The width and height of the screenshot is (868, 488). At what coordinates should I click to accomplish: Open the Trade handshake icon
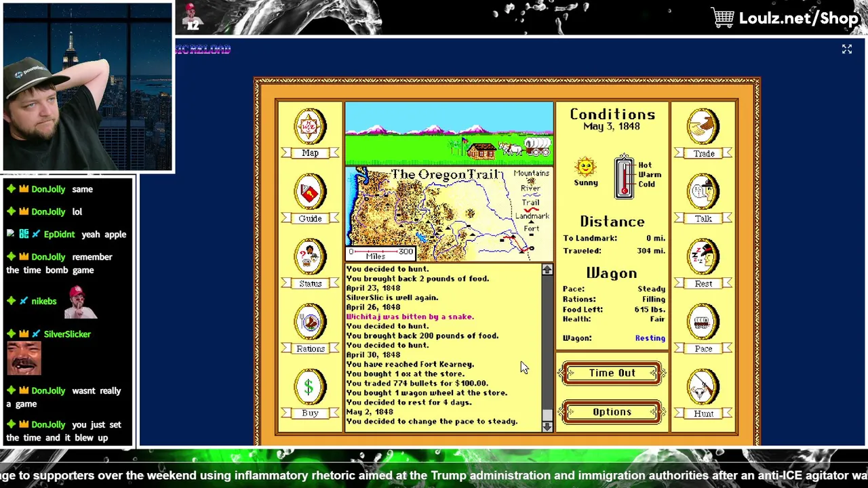click(x=703, y=127)
